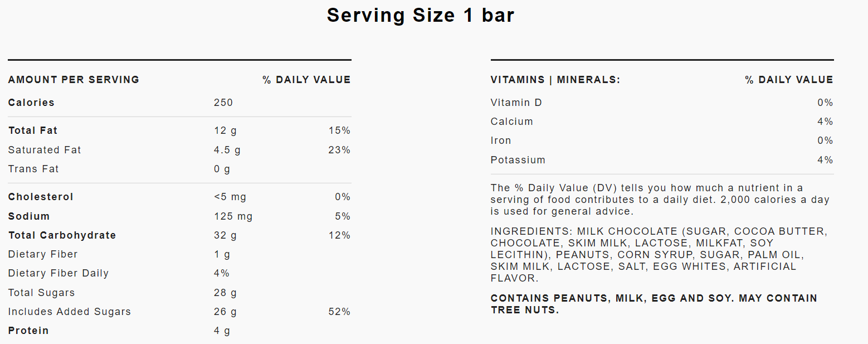This screenshot has width=868, height=344.
Task: Select the Dietary Fiber Daily label
Action: (x=58, y=273)
